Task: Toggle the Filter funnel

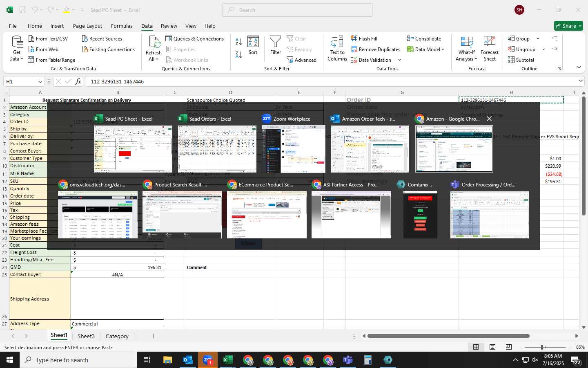Action: (276, 46)
